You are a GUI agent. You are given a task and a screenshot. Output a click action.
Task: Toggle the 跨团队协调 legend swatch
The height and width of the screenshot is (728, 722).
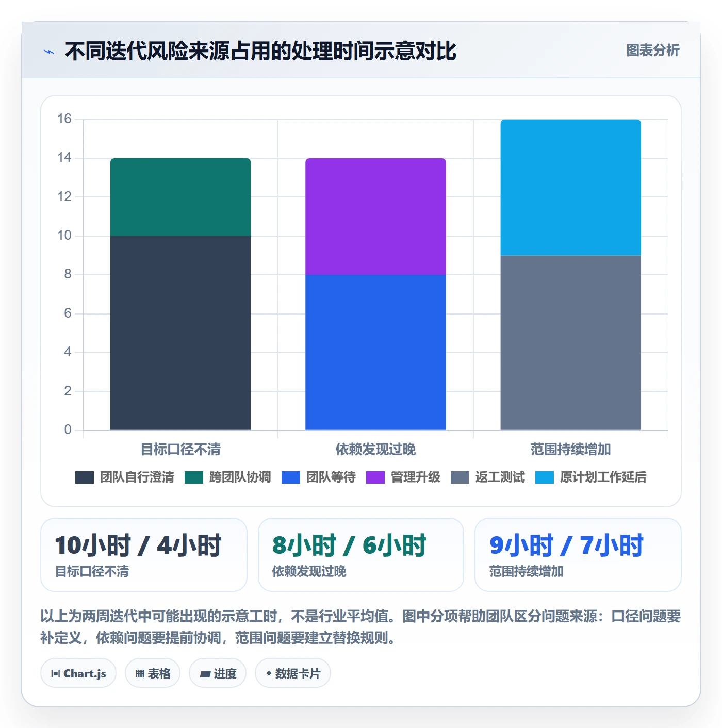[x=194, y=477]
